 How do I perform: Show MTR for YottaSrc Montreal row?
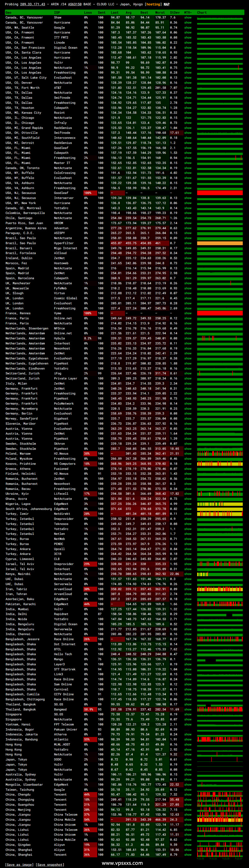click(188, 208)
